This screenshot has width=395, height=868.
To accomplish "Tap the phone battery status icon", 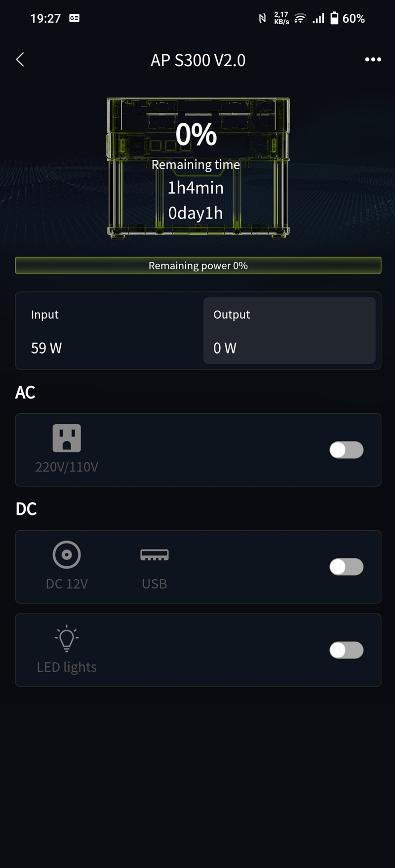I will (x=334, y=18).
